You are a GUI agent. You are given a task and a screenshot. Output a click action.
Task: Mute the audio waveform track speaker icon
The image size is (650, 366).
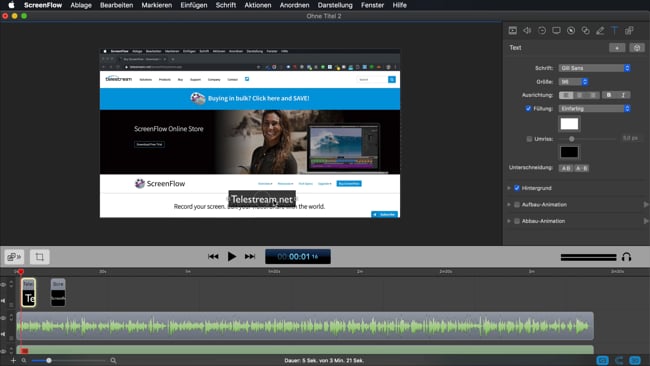[x=3, y=334]
